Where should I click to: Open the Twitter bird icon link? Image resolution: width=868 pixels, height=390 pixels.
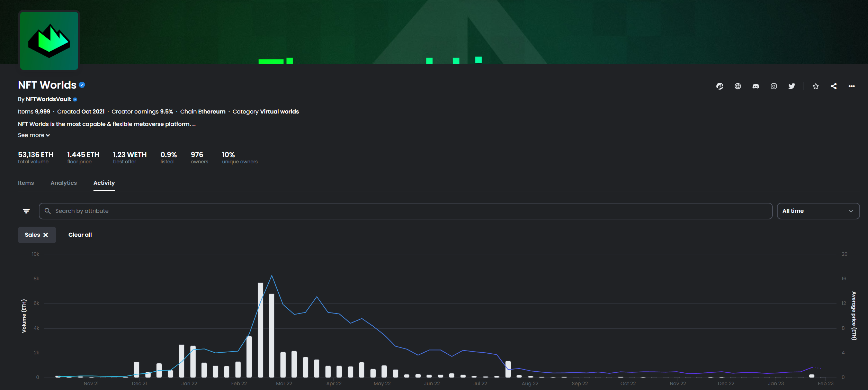pyautogui.click(x=792, y=86)
